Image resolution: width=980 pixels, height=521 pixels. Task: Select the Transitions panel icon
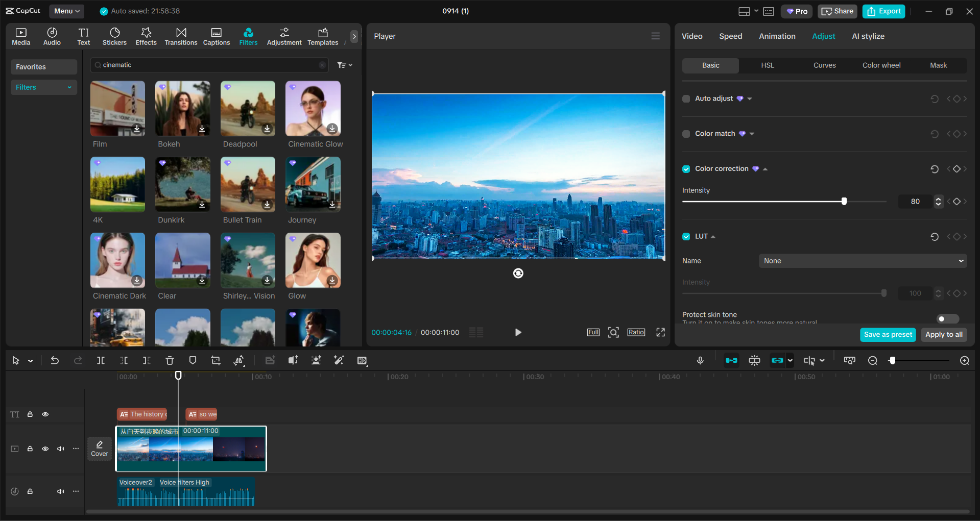[181, 36]
